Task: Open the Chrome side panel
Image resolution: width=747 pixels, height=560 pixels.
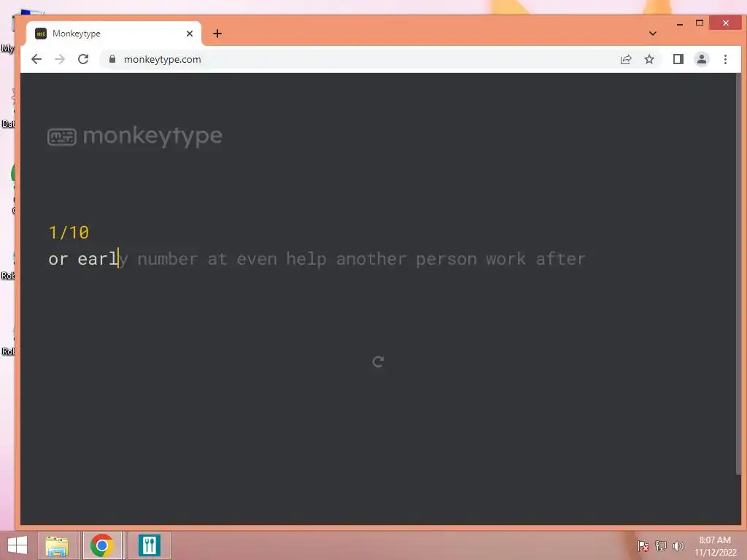Action: (678, 59)
